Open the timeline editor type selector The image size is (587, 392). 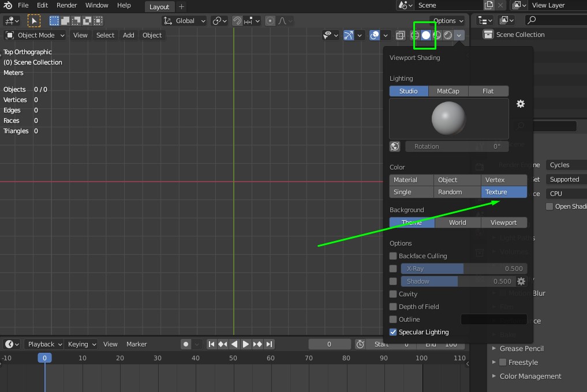click(x=12, y=344)
